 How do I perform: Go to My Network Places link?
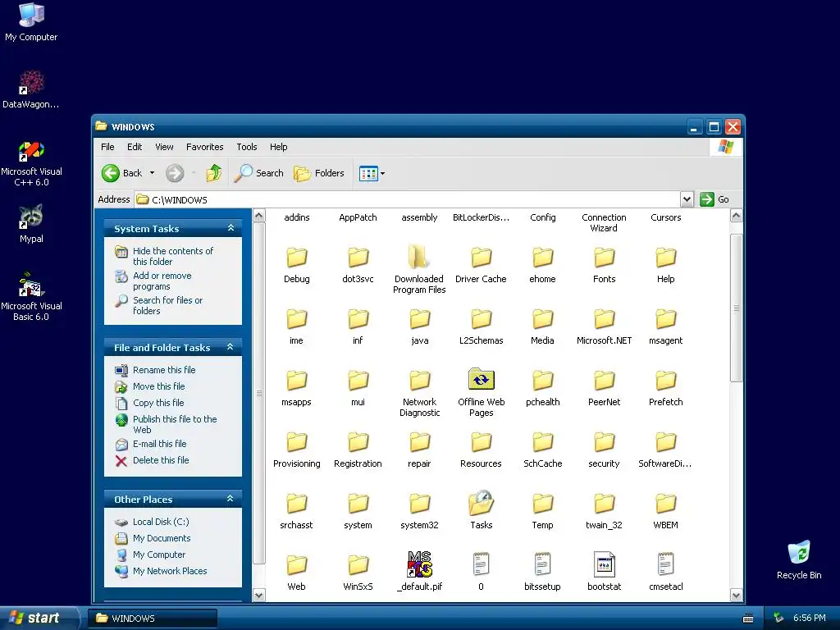(x=169, y=571)
